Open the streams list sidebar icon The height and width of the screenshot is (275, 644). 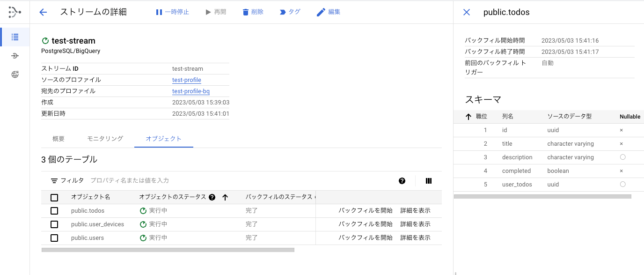tap(15, 37)
